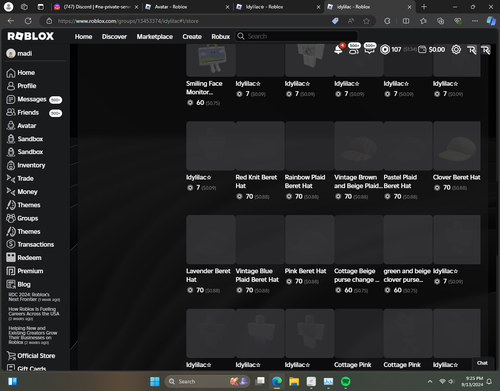Click the madi avatar in sidebar
Screen dimensions: 500x391
click(11, 53)
